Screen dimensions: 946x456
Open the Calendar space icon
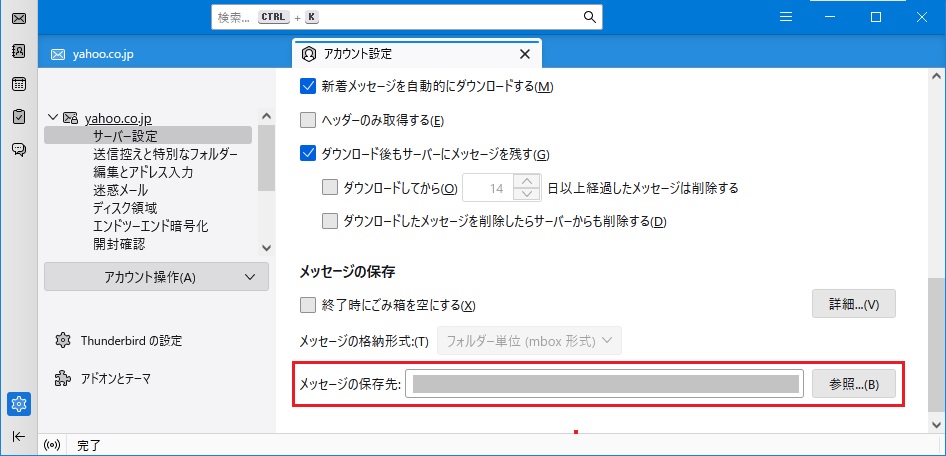(18, 84)
